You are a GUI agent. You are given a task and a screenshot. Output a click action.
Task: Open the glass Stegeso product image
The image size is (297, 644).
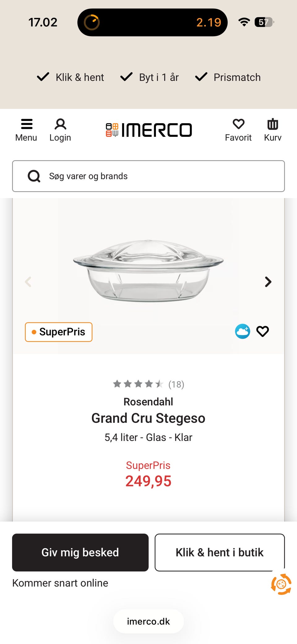[148, 271]
